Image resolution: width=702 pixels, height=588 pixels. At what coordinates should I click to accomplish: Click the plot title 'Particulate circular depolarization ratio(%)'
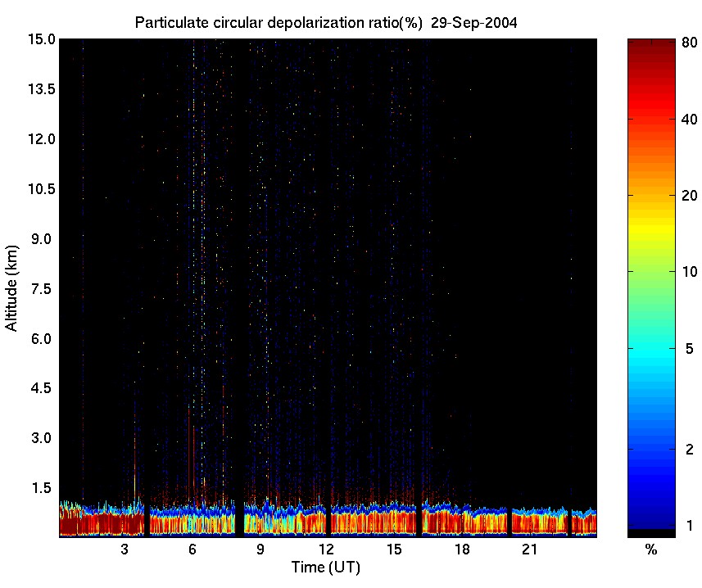(279, 23)
